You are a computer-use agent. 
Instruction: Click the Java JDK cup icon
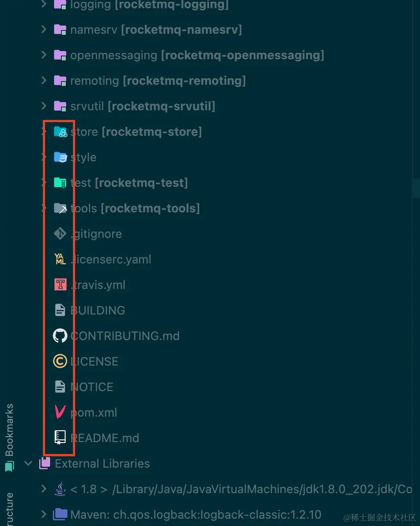click(60, 489)
